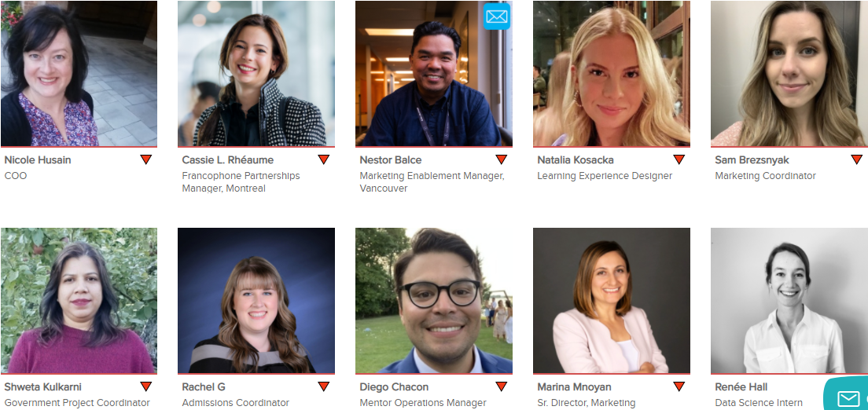Expand Natalia Kosacka's red triangle
868x410 pixels.
pos(679,160)
